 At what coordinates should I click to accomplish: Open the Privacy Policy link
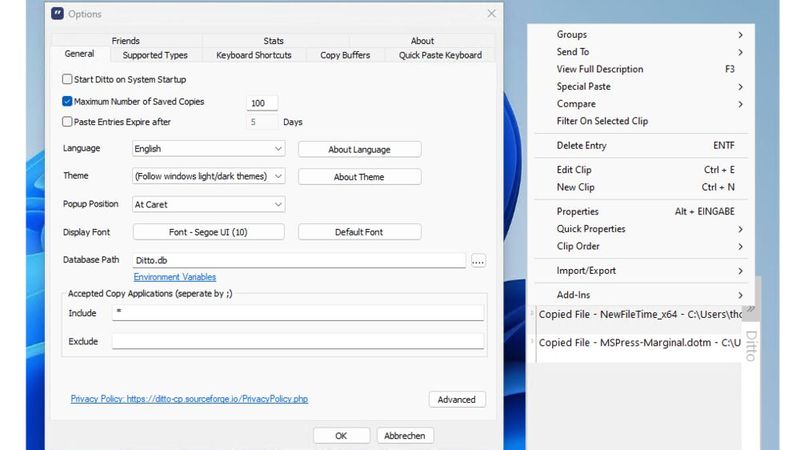189,399
